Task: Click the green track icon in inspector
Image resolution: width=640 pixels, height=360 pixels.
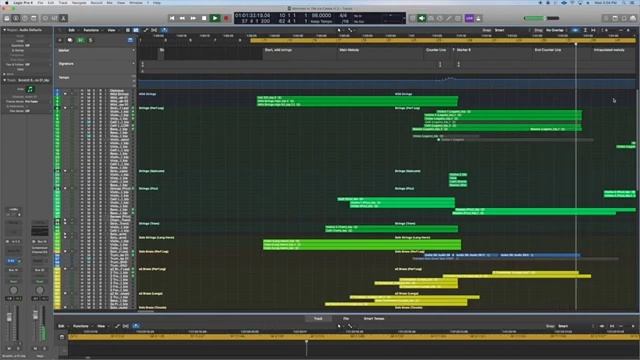Action: point(30,89)
